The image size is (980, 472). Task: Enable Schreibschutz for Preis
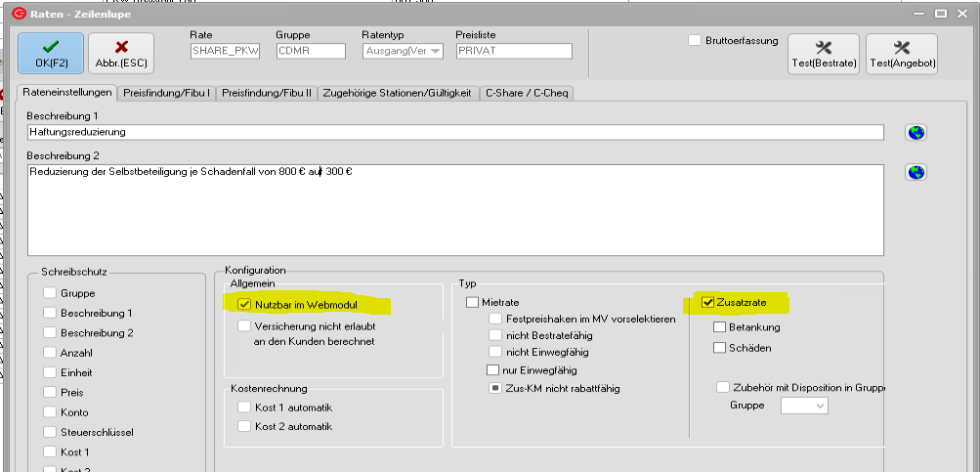(x=50, y=392)
